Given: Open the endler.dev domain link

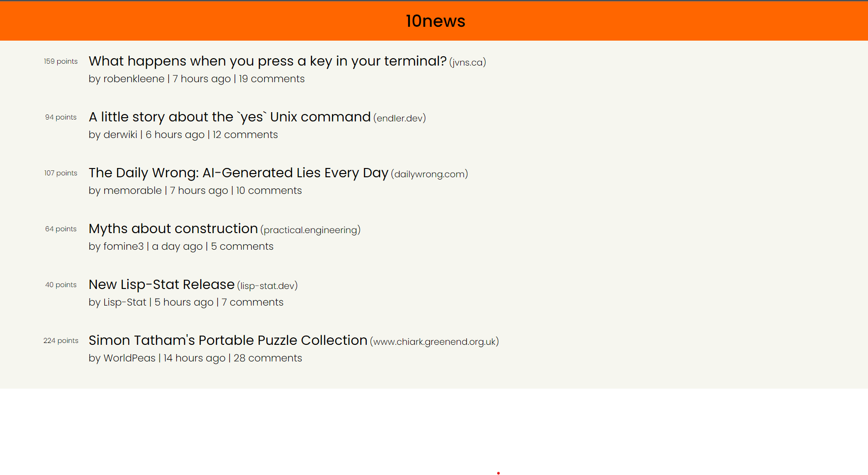Looking at the screenshot, I should (x=399, y=118).
